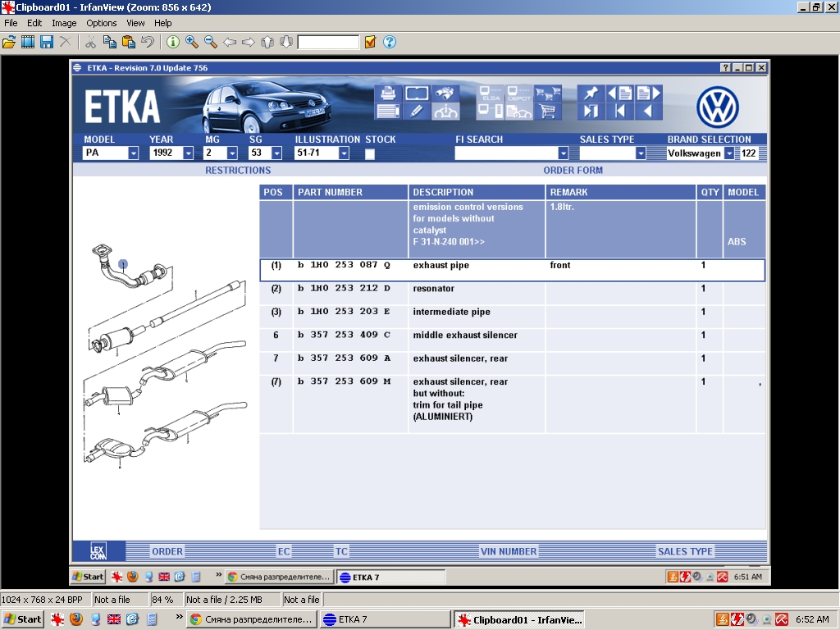Expand the MODEL dropdown showing PA
Viewport: 840px width, 630px height.
(133, 153)
